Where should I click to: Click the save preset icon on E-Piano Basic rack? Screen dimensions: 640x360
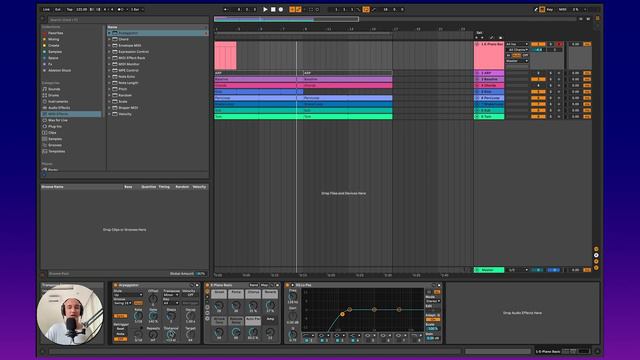point(278,285)
